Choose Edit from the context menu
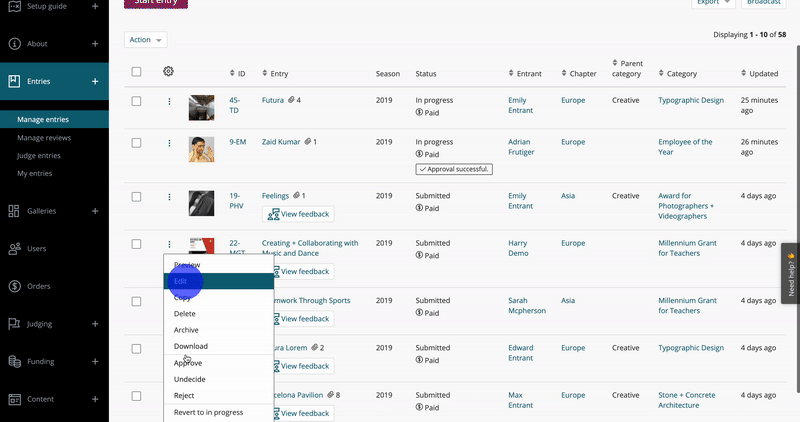This screenshot has height=422, width=800. (x=181, y=281)
